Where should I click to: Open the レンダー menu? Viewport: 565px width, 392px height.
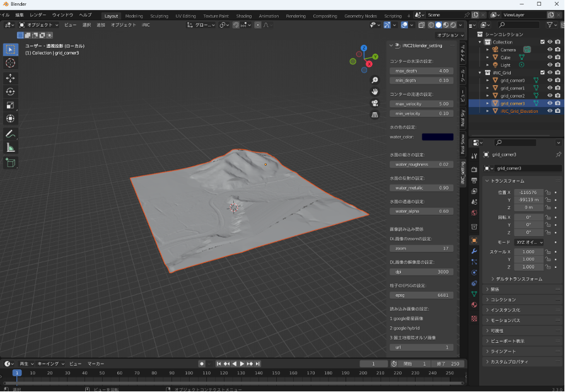point(38,14)
